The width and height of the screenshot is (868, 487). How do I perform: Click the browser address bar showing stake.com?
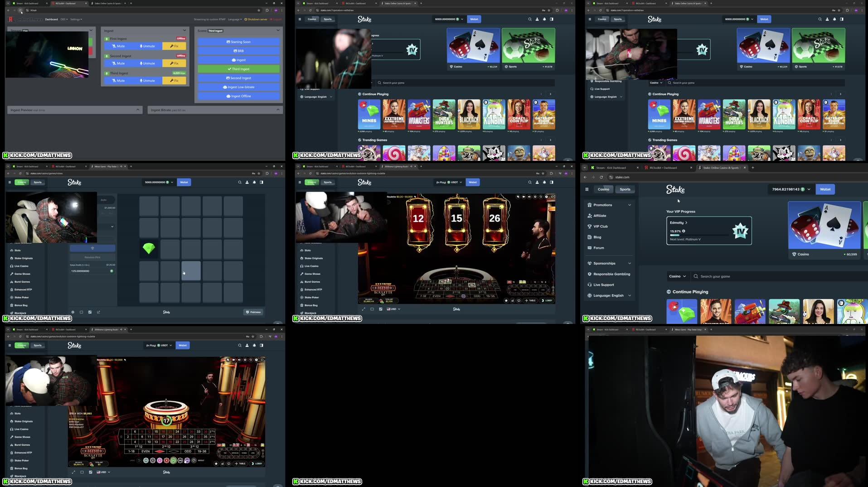coord(623,177)
